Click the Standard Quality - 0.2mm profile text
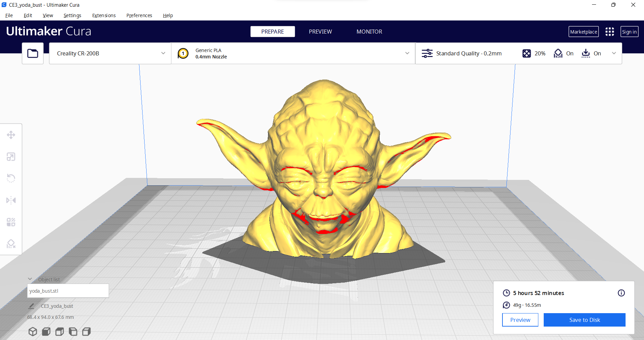The height and width of the screenshot is (340, 644). 469,53
